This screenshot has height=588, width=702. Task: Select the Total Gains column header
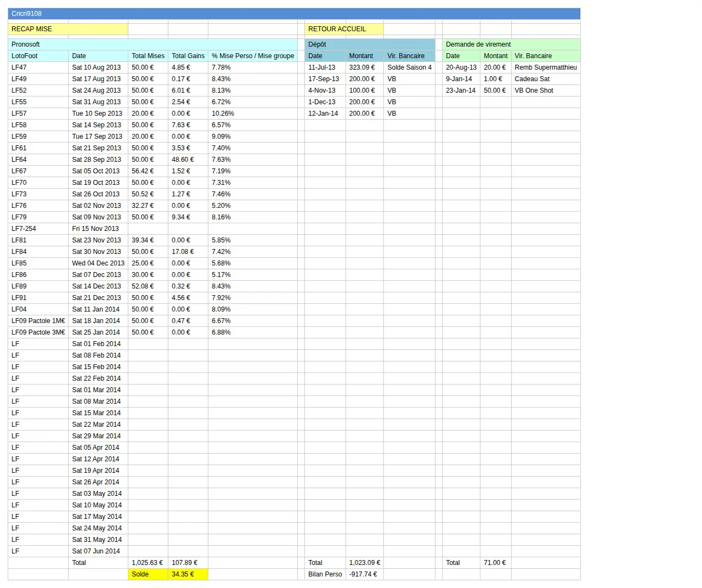coord(188,56)
